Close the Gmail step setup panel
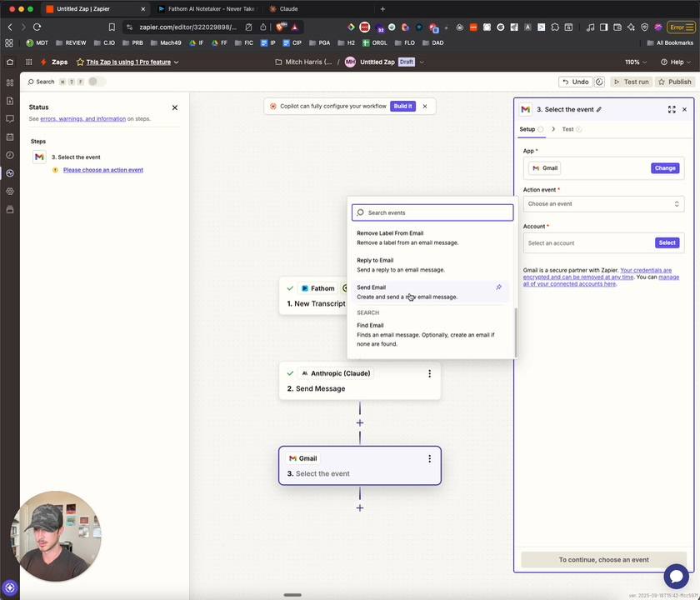The height and width of the screenshot is (600, 700). tap(684, 109)
